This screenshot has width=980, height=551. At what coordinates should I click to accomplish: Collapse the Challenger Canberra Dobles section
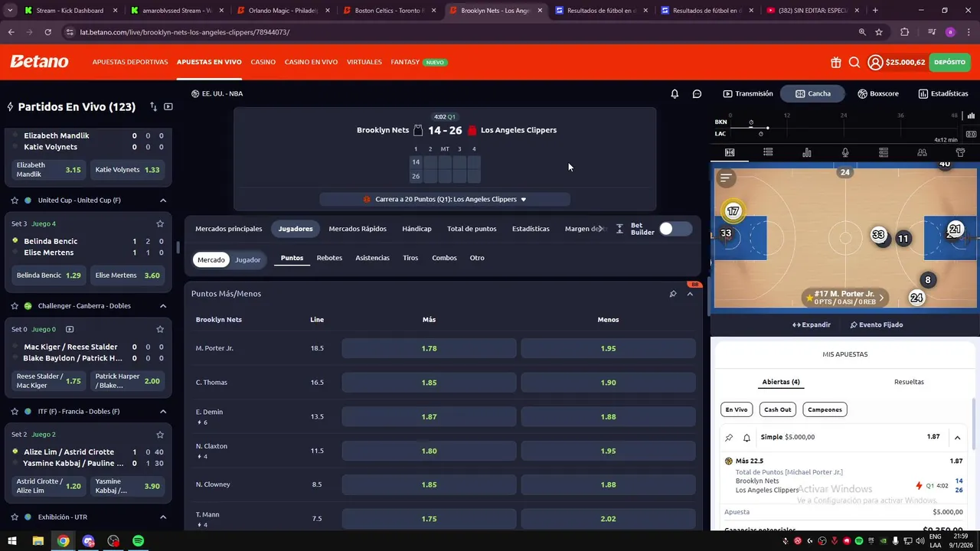pos(163,306)
